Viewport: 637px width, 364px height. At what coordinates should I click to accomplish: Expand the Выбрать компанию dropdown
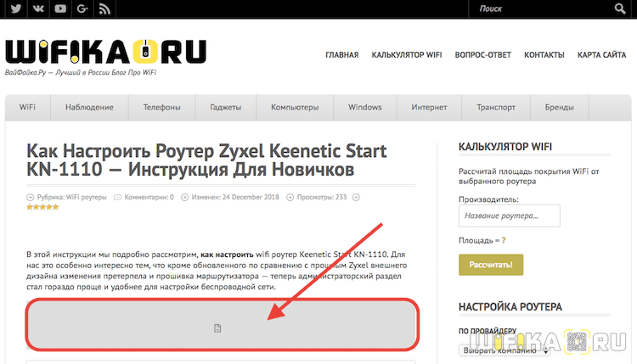(505, 350)
